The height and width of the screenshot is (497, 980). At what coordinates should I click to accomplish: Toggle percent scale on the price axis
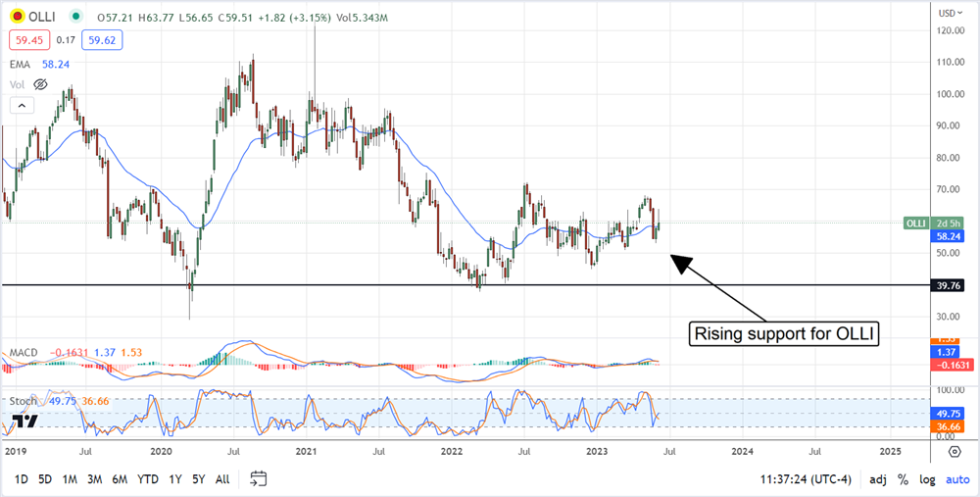click(904, 479)
